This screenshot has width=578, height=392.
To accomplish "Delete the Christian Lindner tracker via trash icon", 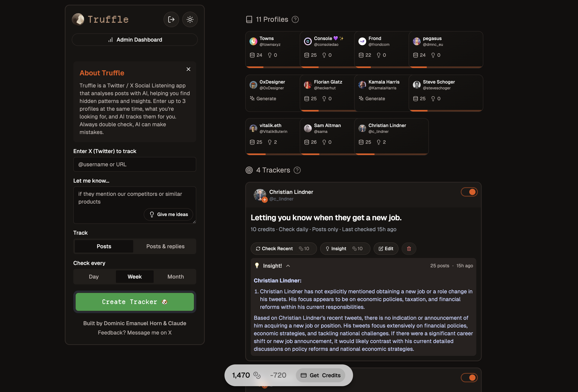I will 409,248.
